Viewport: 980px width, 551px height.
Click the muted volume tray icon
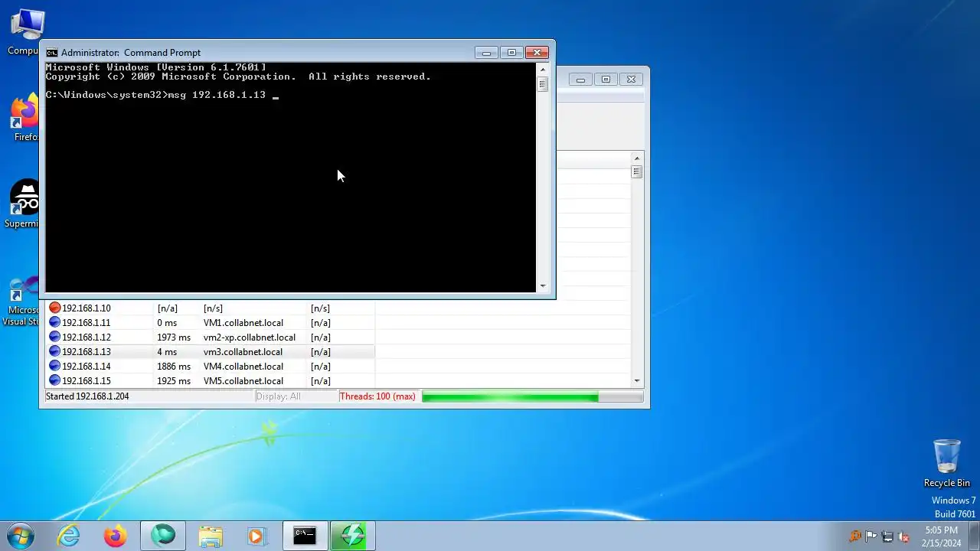click(903, 536)
